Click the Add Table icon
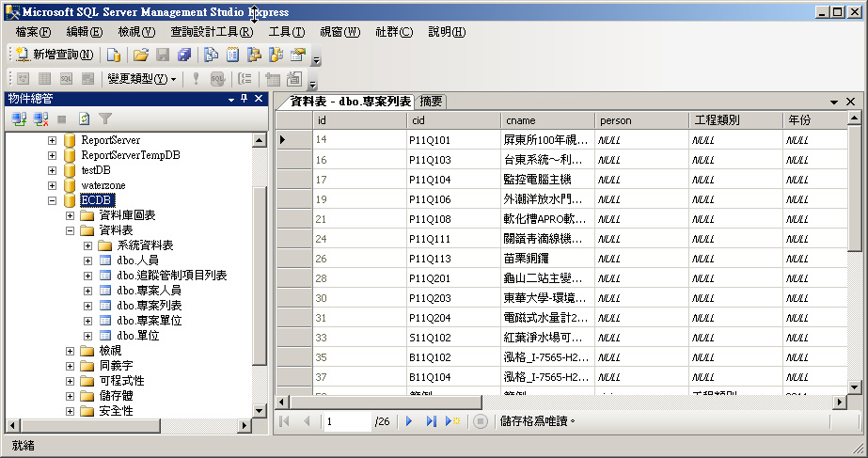Image resolution: width=868 pixels, height=458 pixels. pyautogui.click(x=273, y=79)
